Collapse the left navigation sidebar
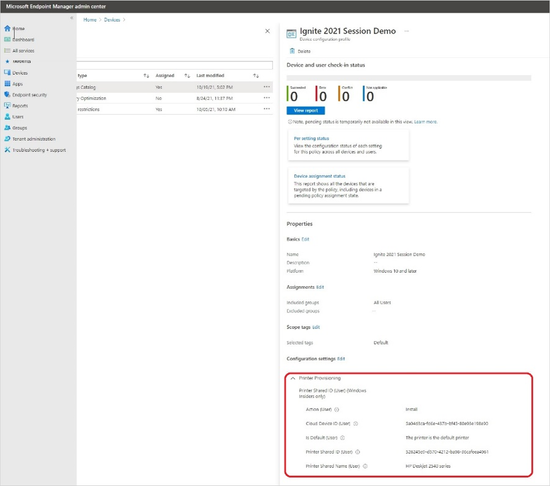The height and width of the screenshot is (486, 550). point(72,18)
